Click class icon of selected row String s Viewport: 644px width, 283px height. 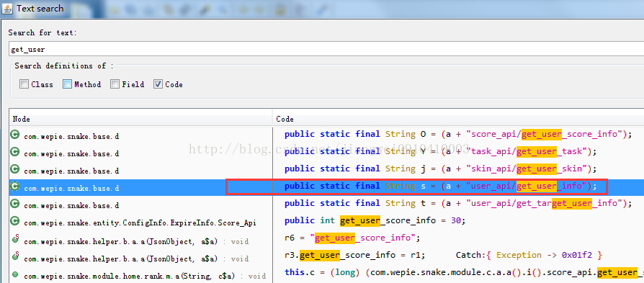pyautogui.click(x=15, y=187)
